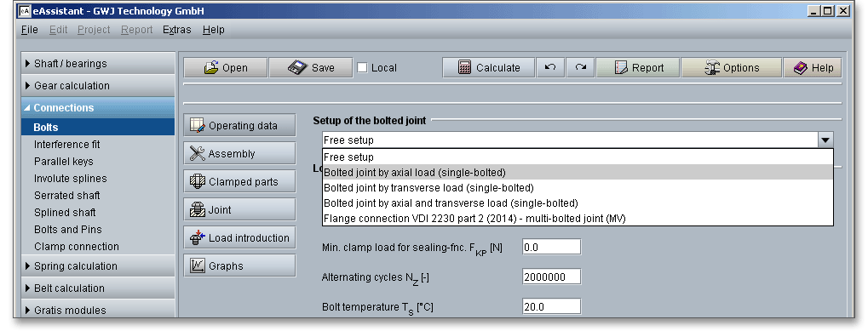Click the redo arrow button

[x=580, y=67]
